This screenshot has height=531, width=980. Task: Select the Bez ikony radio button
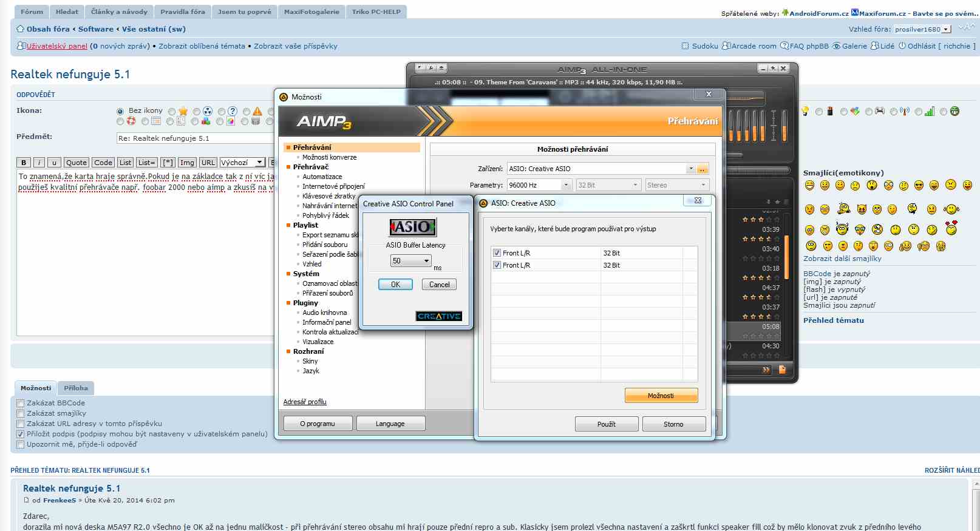pos(120,111)
